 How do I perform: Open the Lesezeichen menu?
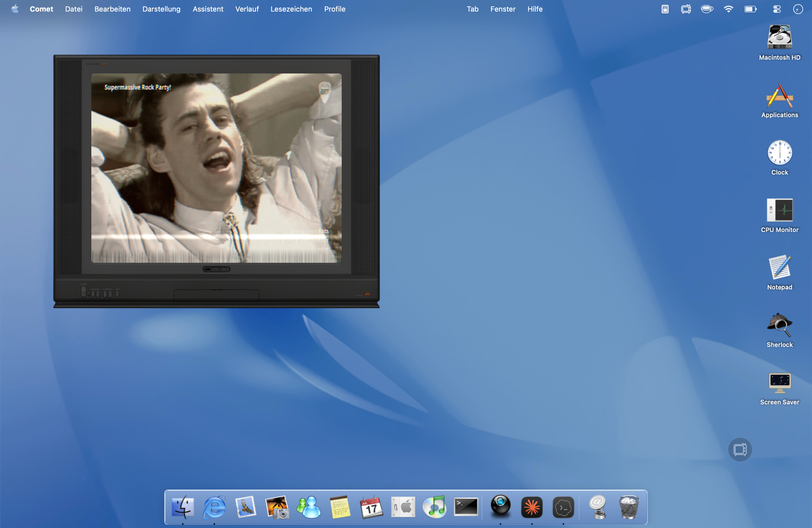point(291,9)
